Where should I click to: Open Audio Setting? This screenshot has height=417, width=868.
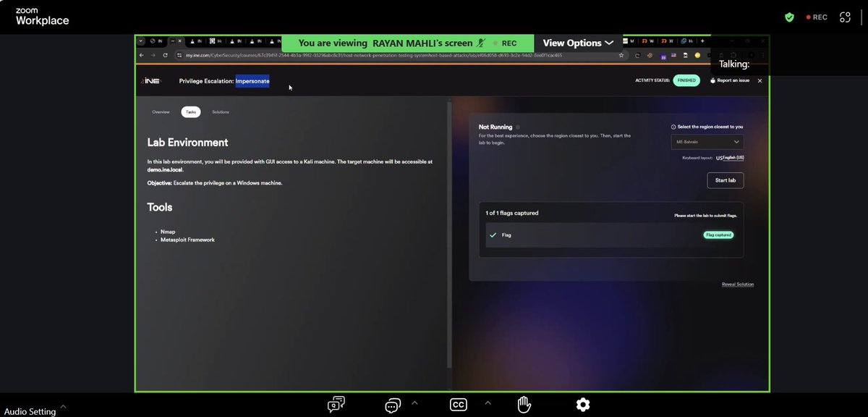click(x=30, y=411)
